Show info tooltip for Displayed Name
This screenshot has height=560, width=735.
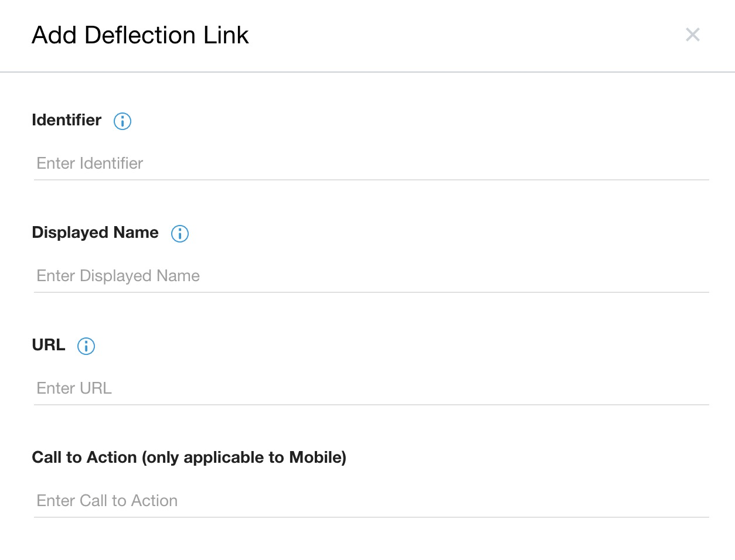tap(180, 234)
